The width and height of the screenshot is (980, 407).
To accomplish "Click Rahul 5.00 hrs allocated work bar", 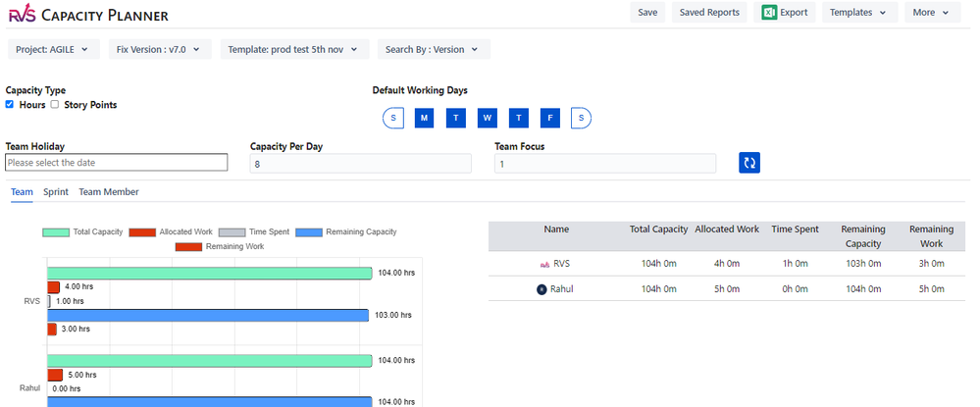I will point(55,375).
